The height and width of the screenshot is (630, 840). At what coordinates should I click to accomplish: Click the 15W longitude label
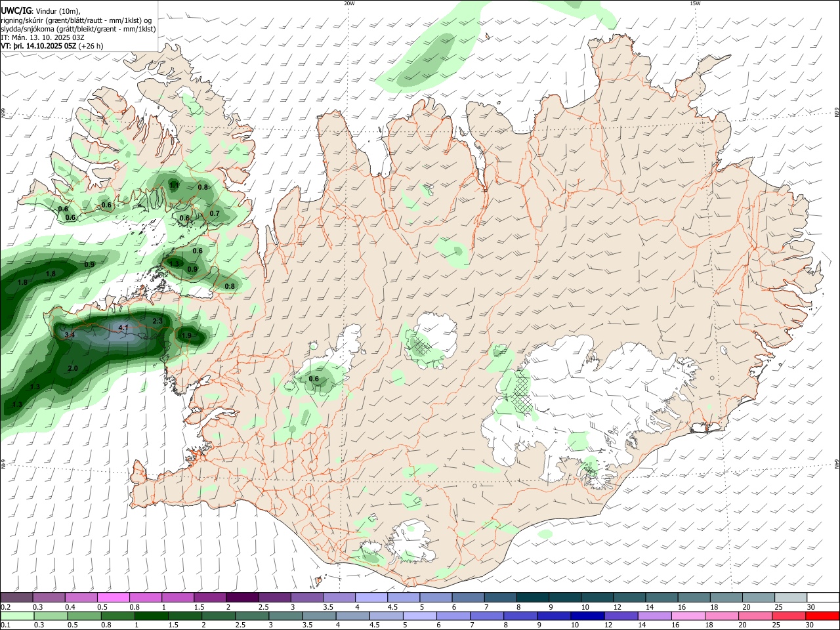coord(695,3)
